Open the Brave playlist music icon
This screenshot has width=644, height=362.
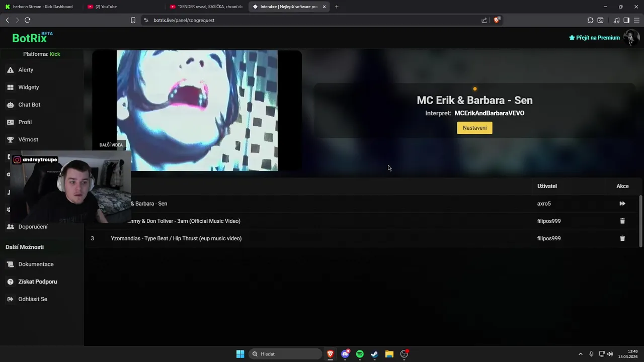tap(616, 20)
